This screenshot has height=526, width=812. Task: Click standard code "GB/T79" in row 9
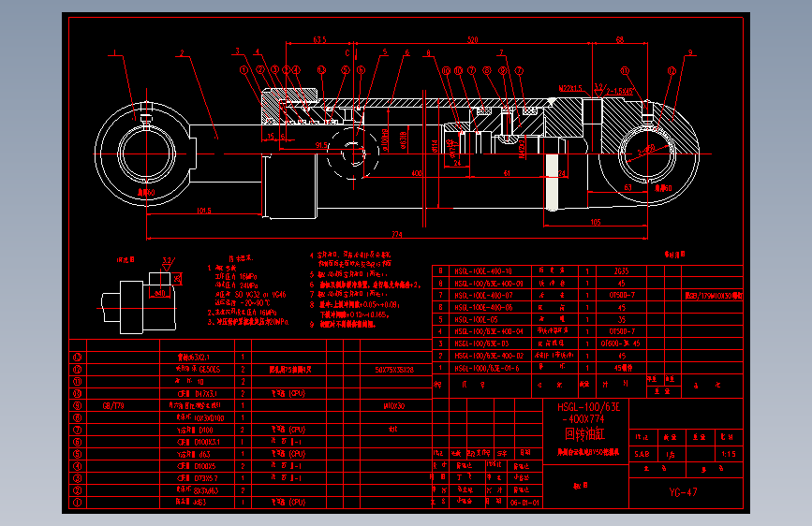pos(113,406)
